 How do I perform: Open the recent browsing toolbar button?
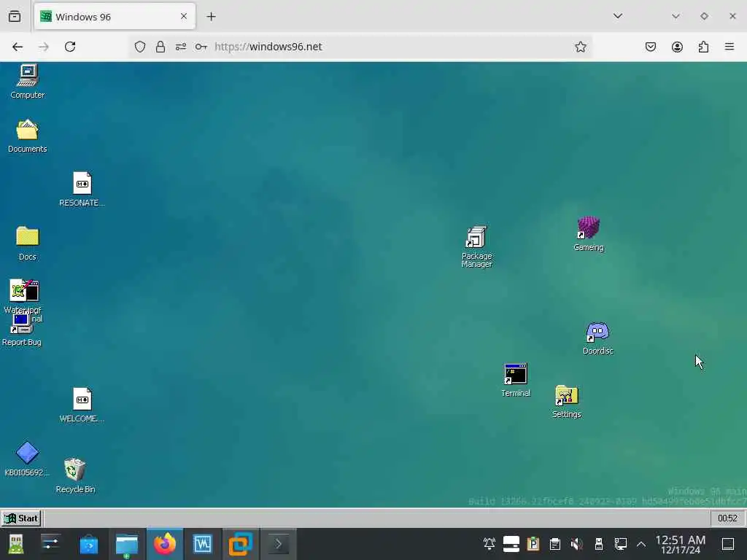click(x=15, y=17)
